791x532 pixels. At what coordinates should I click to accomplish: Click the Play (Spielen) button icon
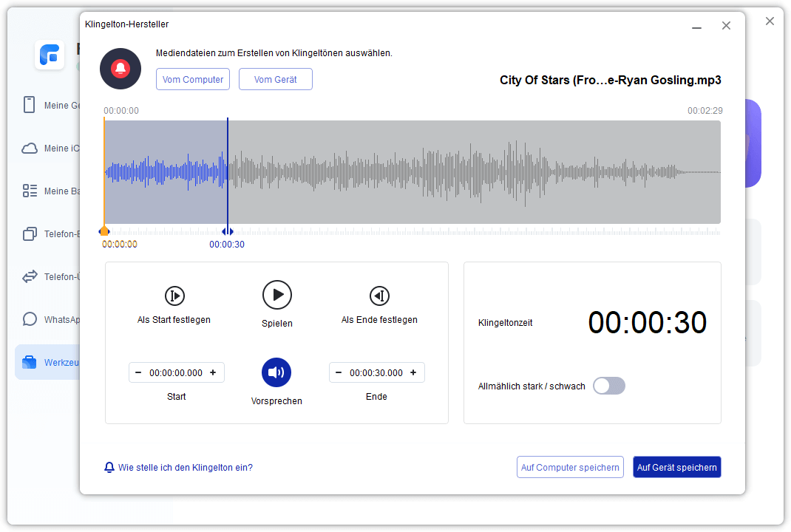(277, 295)
